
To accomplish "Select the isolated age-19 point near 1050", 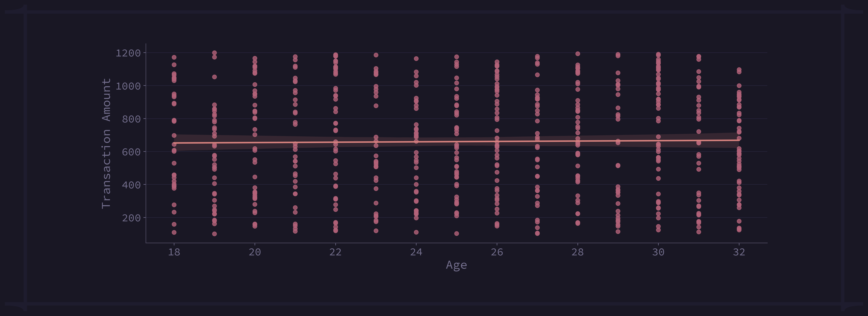I will (214, 77).
